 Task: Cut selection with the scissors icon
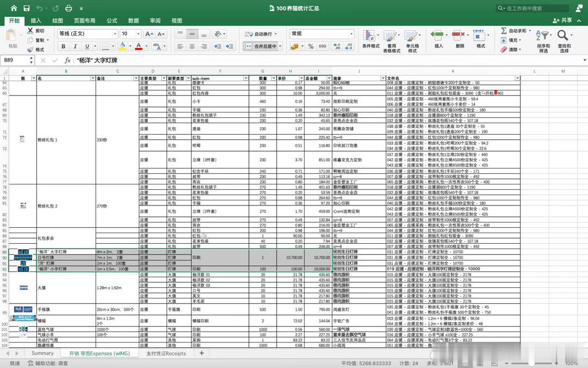click(x=30, y=31)
